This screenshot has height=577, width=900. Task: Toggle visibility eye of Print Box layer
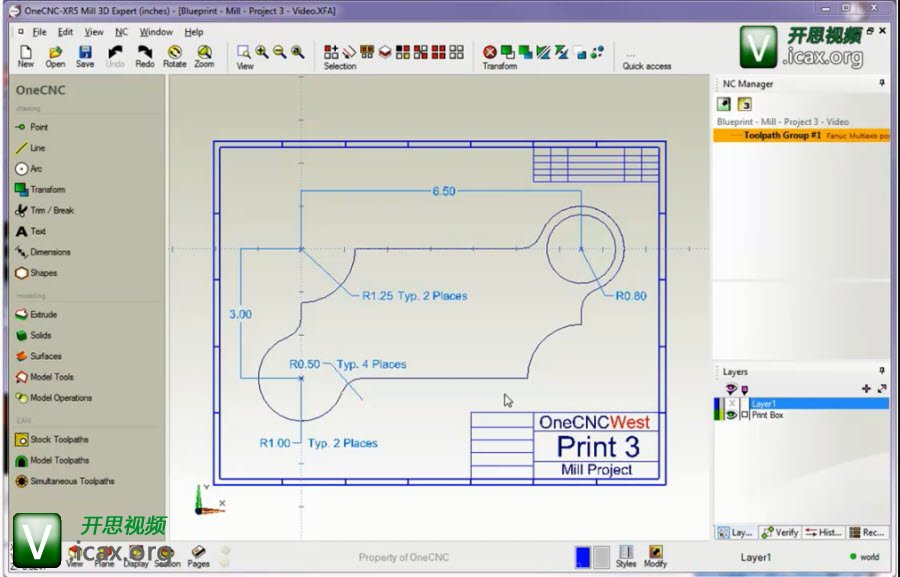coord(732,415)
